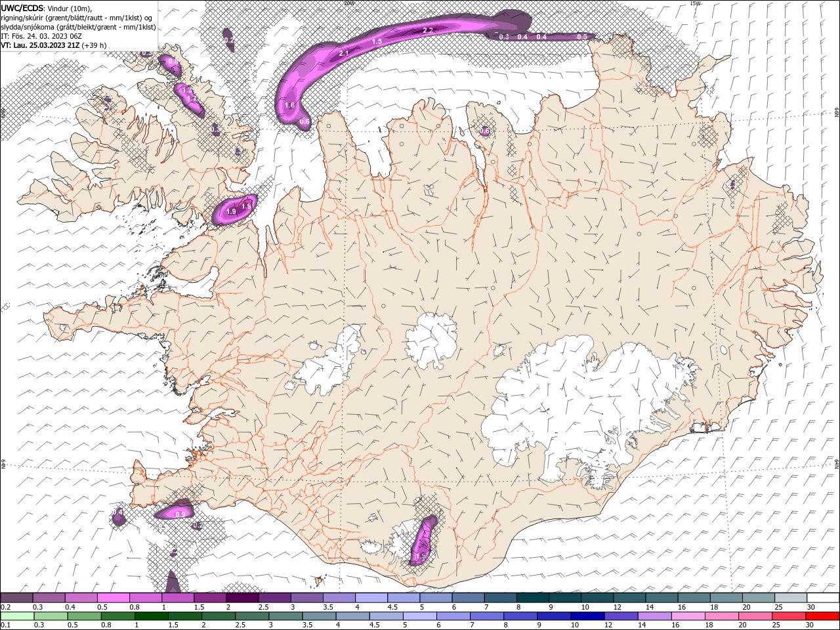Pick the dark navy 10–12 rain legend swatch
The width and height of the screenshot is (840, 630).
click(x=587, y=616)
